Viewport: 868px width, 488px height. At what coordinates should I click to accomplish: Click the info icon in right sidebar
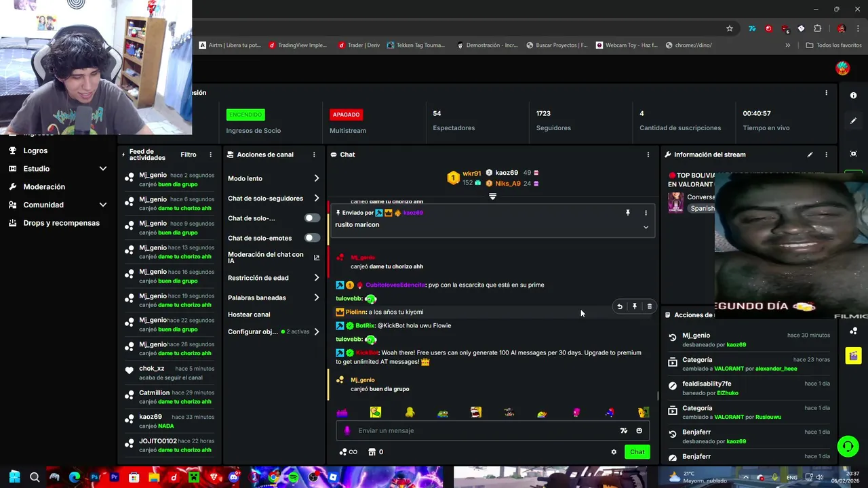click(853, 96)
